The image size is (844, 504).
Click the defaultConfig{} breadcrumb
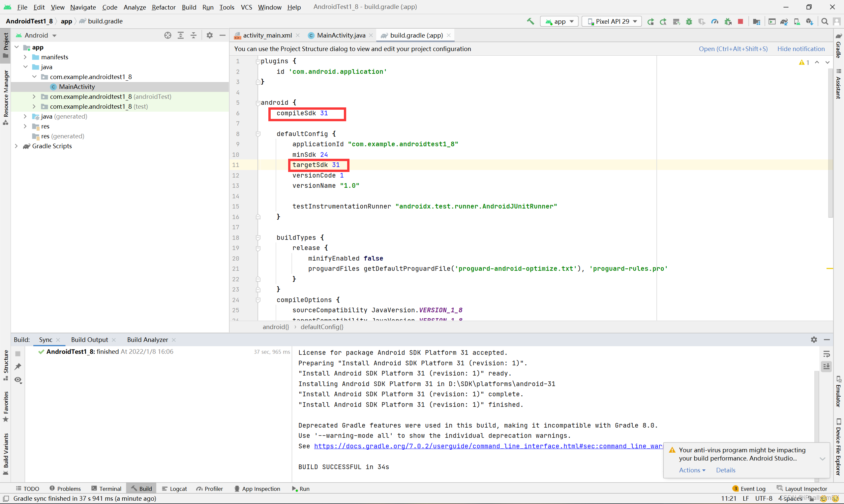point(322,327)
